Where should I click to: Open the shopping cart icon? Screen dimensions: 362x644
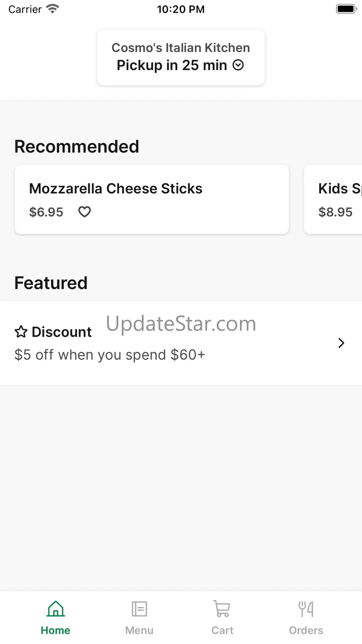pos(222,609)
